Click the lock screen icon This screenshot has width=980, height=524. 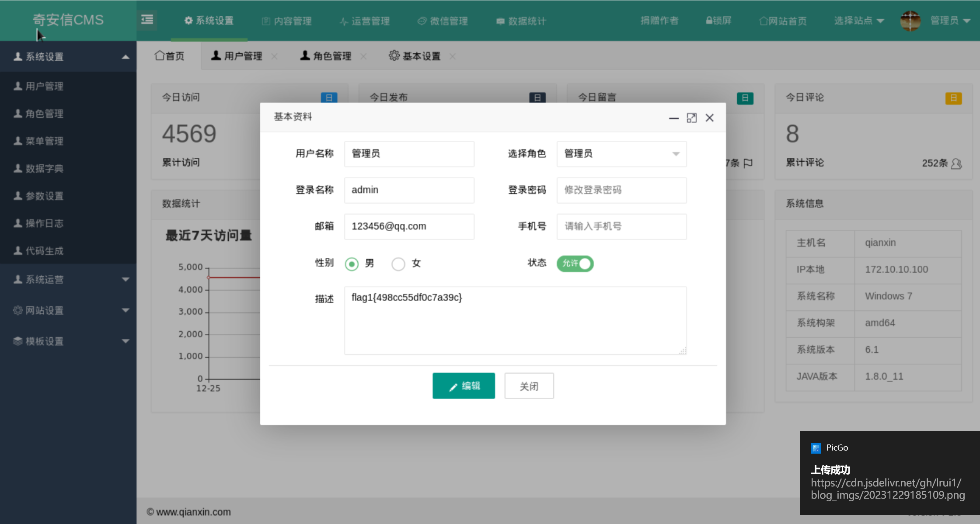(709, 21)
